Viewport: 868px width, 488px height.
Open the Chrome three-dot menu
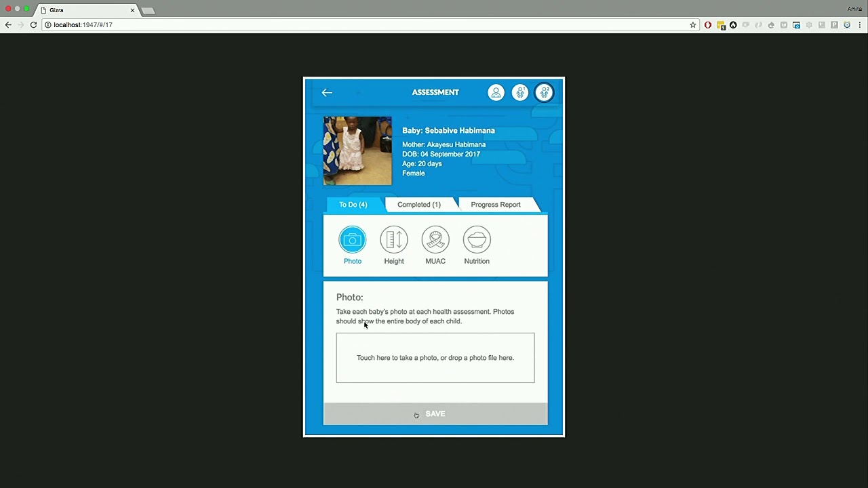point(860,25)
